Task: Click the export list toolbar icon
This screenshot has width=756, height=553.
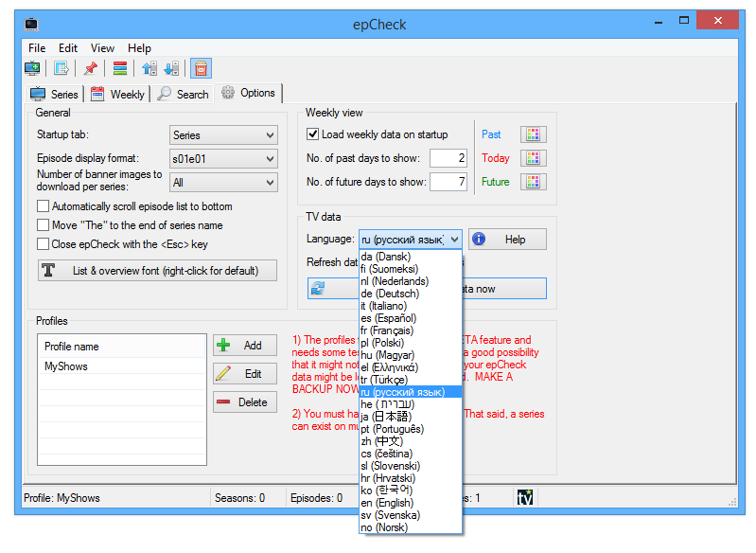Action: click(x=62, y=68)
